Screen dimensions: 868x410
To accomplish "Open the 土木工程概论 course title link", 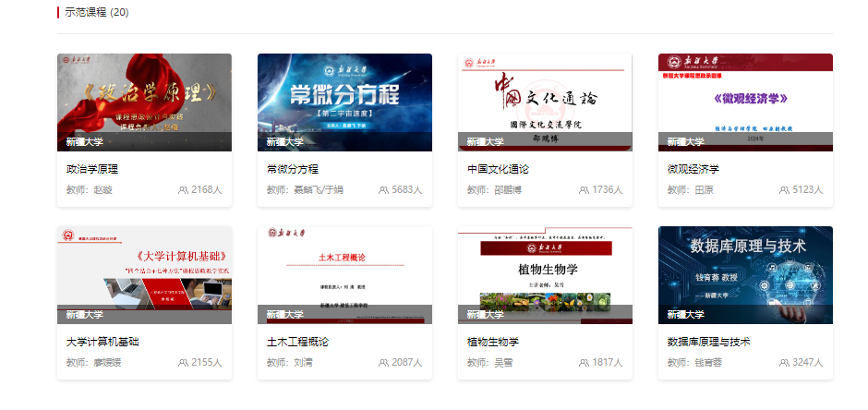I will [x=297, y=342].
